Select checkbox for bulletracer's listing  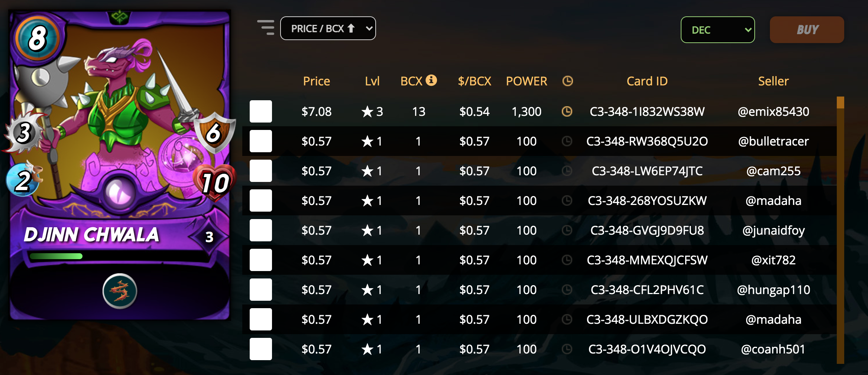(x=261, y=141)
